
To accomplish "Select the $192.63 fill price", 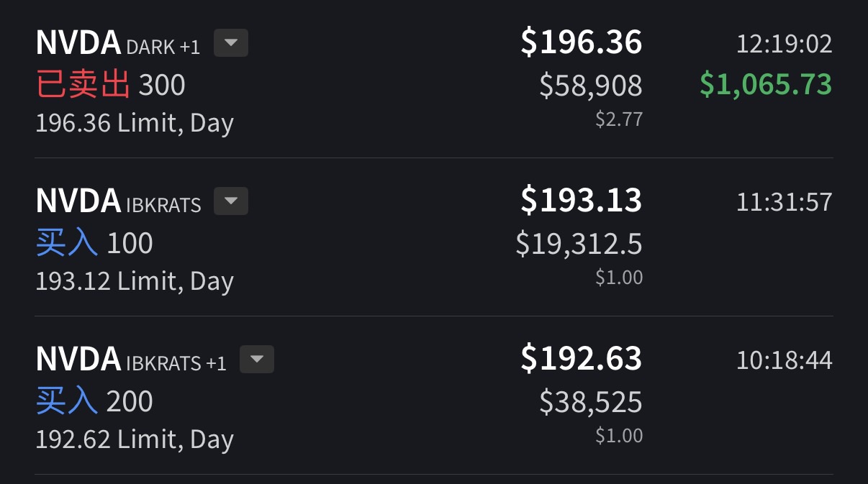I will pyautogui.click(x=582, y=358).
